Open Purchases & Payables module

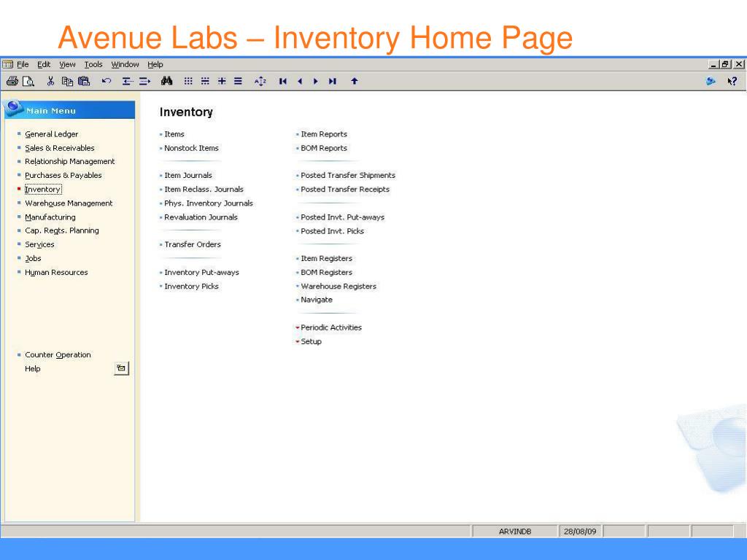pos(63,175)
